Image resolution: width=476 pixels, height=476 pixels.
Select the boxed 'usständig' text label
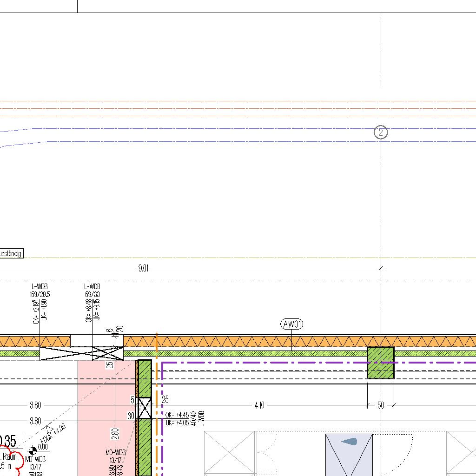coord(11,254)
